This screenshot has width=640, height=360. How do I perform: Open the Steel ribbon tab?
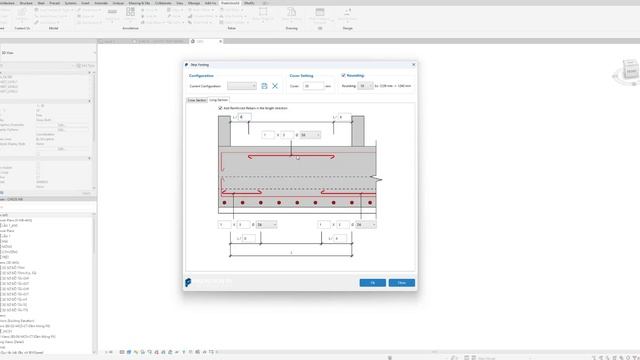pos(41,3)
